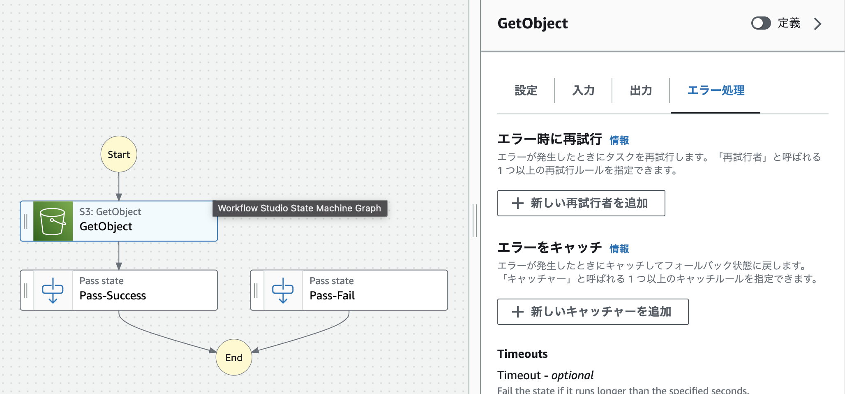868x394 pixels.
Task: Switch to the 出力 tab
Action: pos(641,90)
